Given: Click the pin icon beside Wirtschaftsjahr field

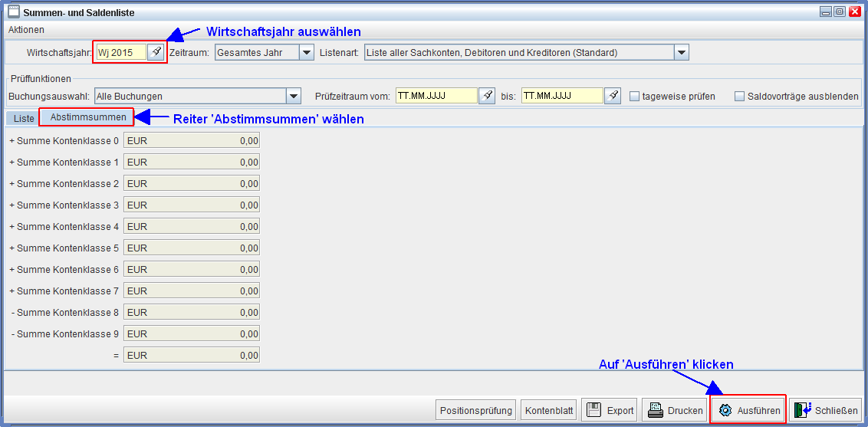Looking at the screenshot, I should pos(156,52).
